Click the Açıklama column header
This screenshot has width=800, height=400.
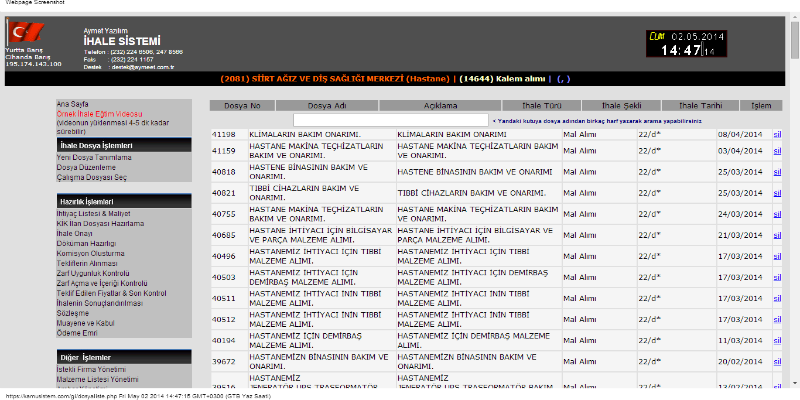(x=440, y=106)
